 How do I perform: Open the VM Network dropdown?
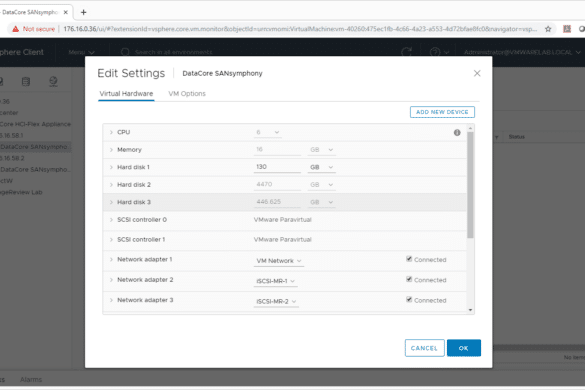pos(279,261)
